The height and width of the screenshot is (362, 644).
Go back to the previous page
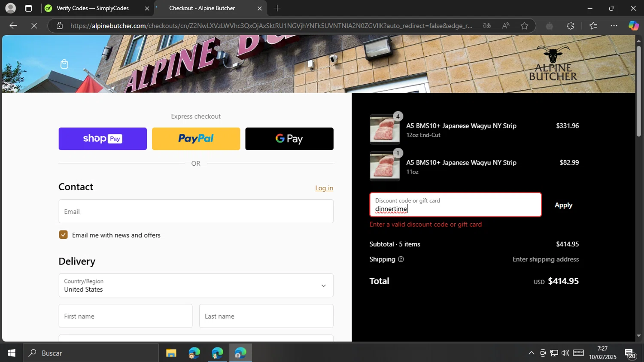[13, 26]
